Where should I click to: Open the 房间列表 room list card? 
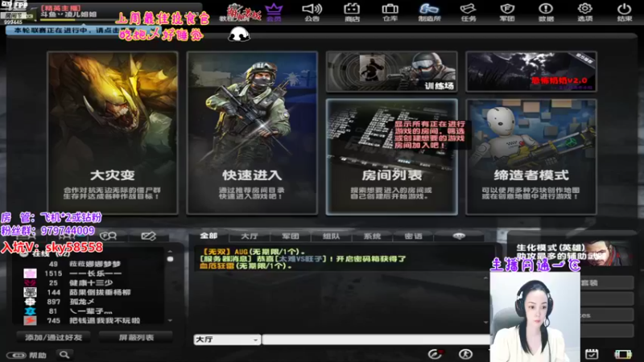[392, 157]
